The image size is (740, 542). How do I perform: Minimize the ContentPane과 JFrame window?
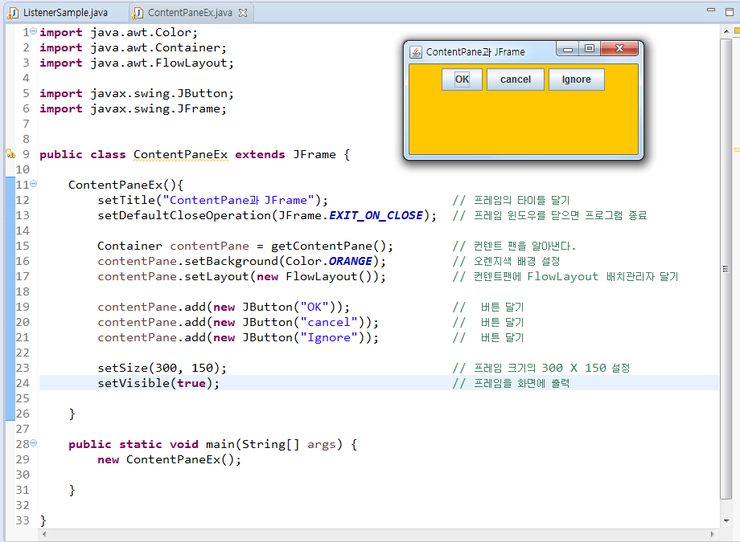(568, 49)
